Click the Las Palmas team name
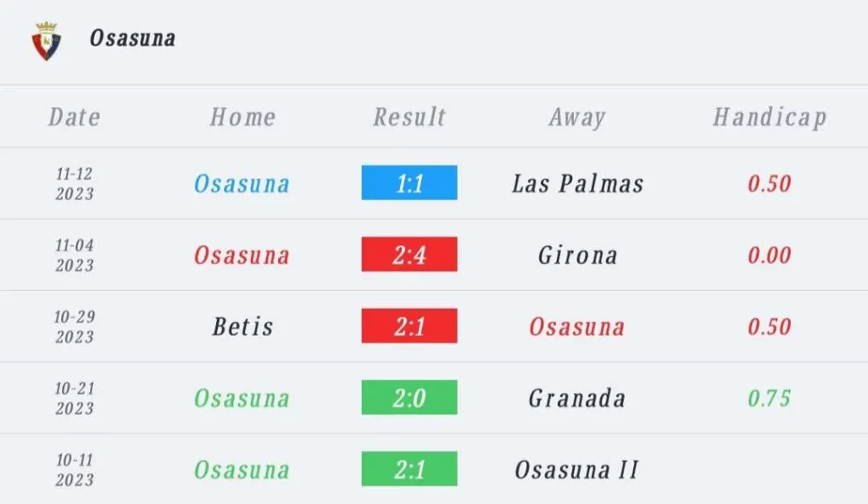 577,183
